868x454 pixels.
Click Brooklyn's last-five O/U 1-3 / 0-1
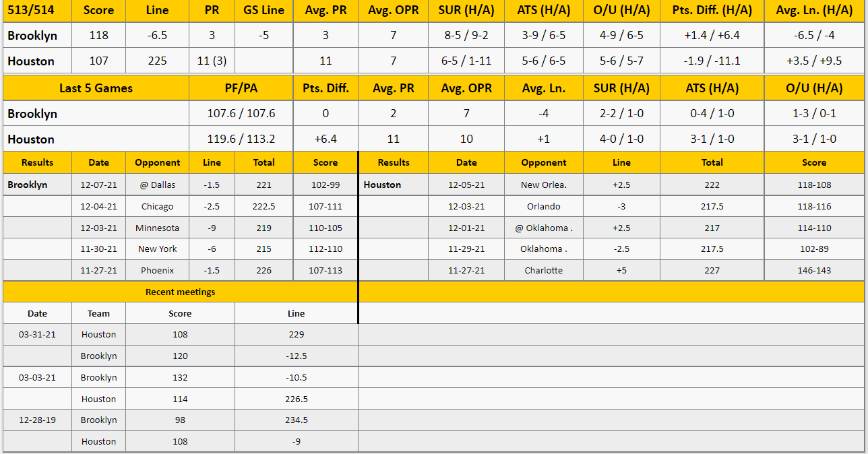pos(813,113)
